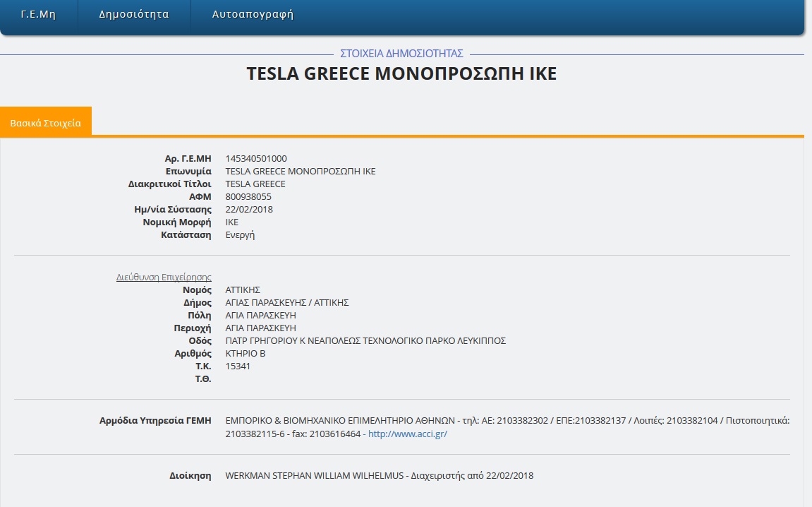Click the Δήμος field label
The image size is (812, 507).
198,302
